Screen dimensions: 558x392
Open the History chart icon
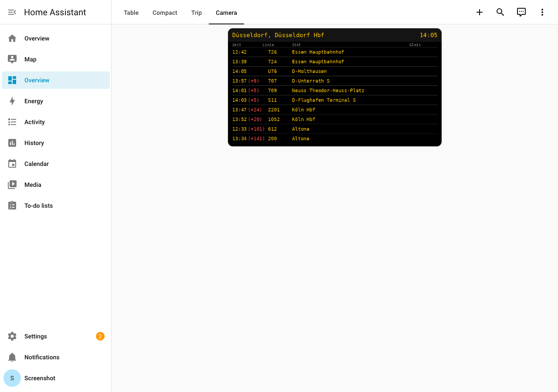[x=12, y=143]
